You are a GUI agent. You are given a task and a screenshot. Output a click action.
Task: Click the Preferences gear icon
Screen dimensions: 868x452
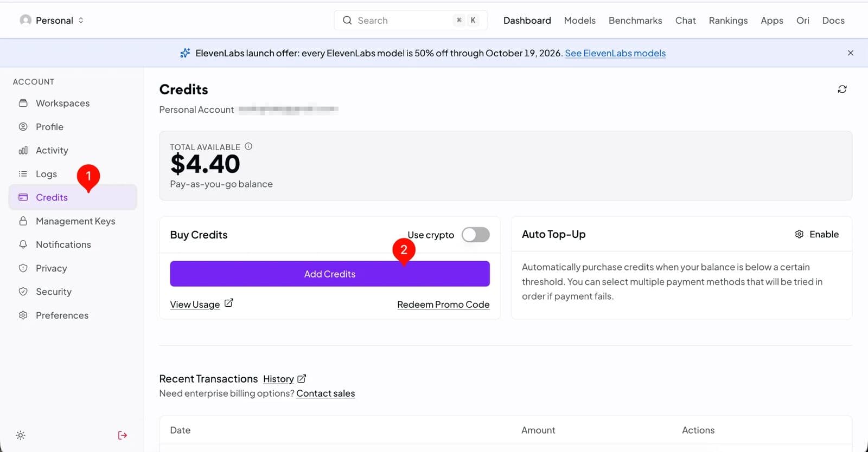pyautogui.click(x=23, y=315)
